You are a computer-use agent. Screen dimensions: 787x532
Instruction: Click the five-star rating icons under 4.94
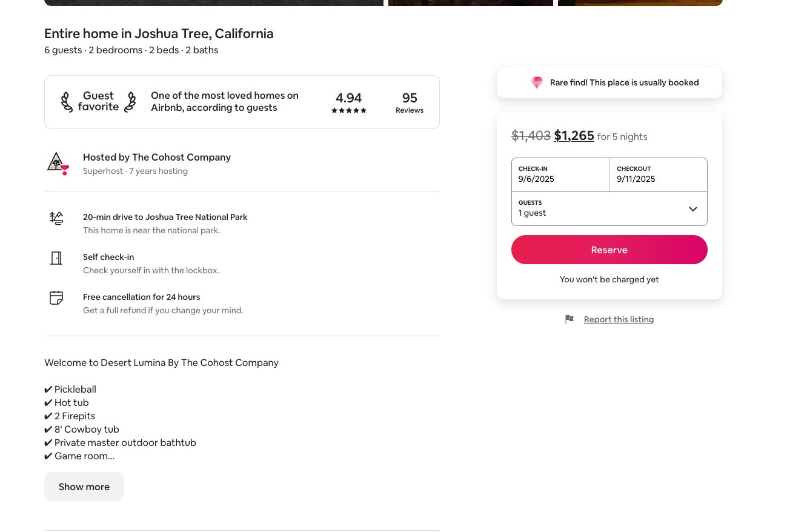(x=348, y=111)
